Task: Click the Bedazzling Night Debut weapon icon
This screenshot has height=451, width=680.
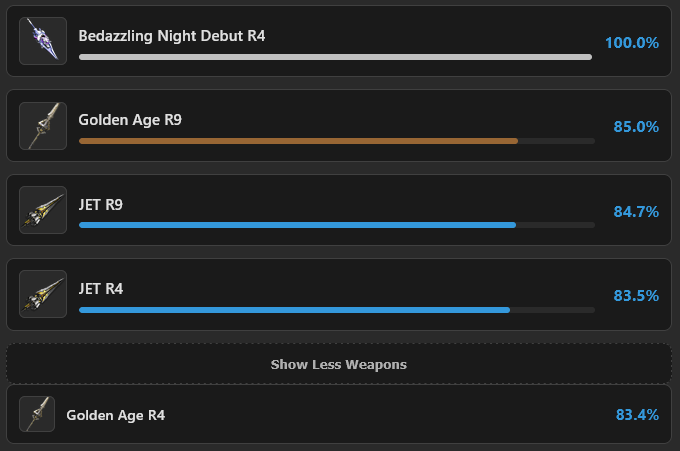Action: [43, 41]
